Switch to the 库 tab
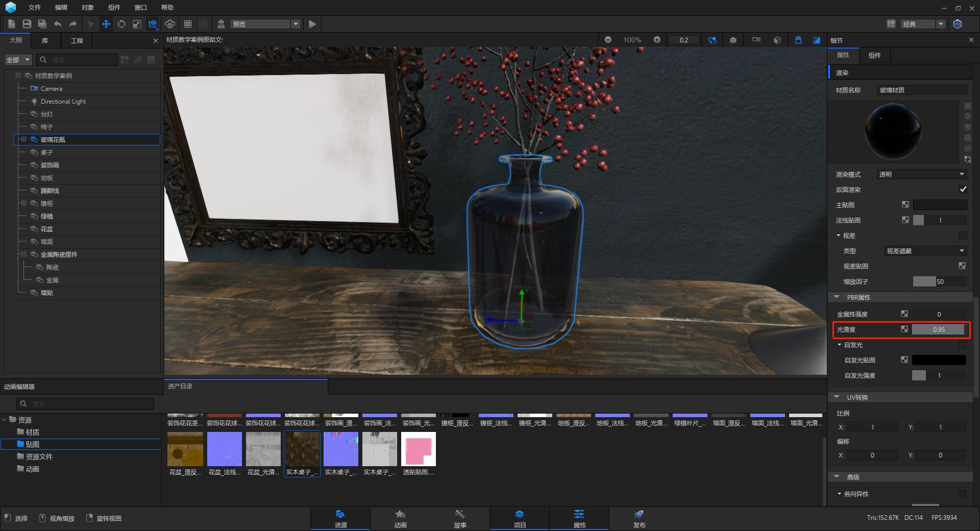The width and height of the screenshot is (980, 531). pos(45,40)
